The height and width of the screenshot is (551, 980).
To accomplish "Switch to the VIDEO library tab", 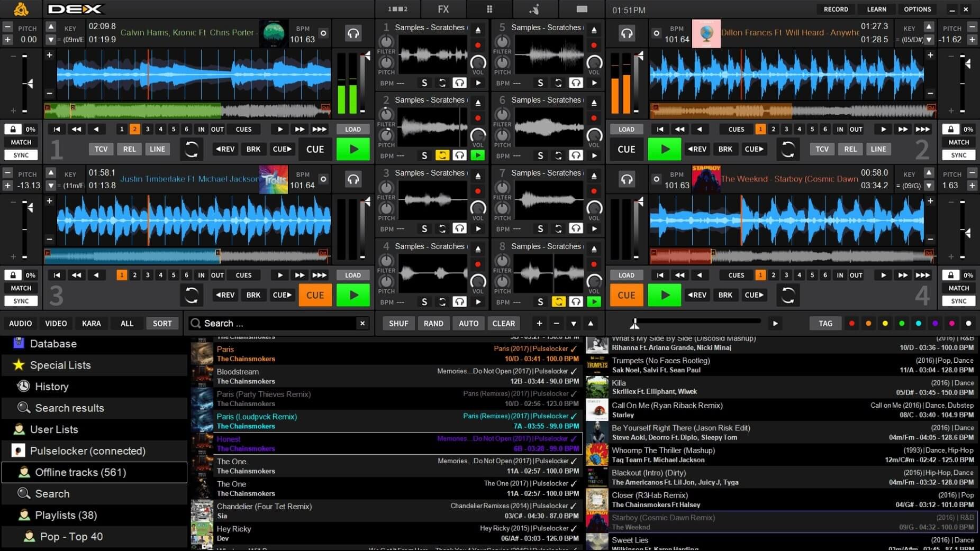I will [x=56, y=323].
